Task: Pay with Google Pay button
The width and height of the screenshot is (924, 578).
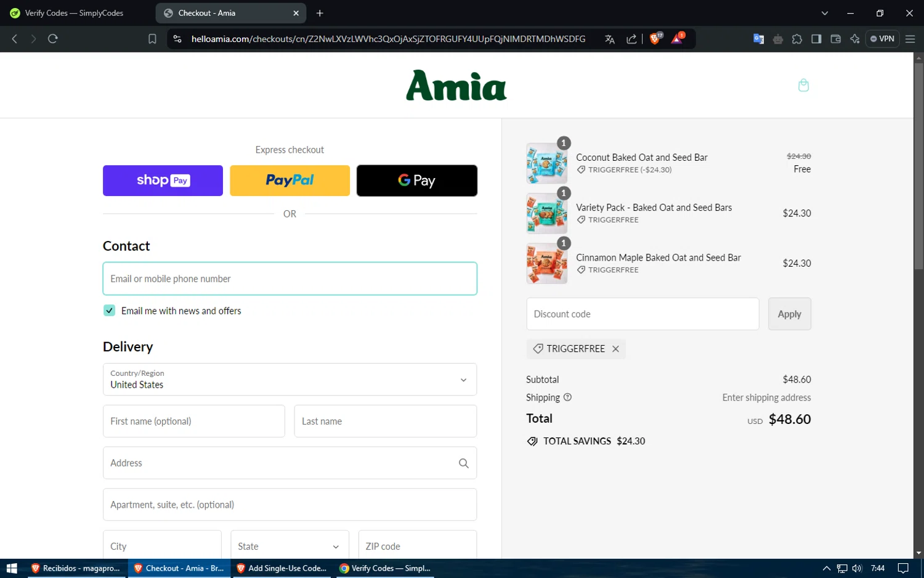Action: [417, 181]
